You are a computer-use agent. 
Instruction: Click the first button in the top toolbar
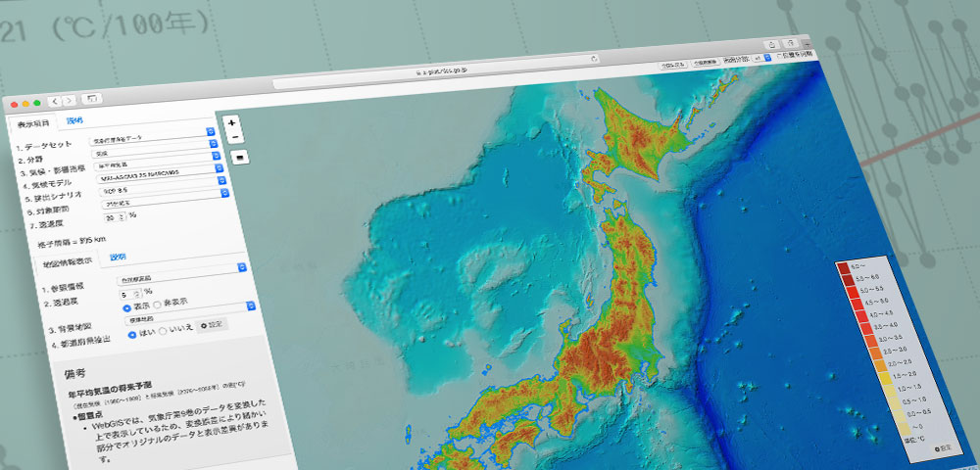(x=672, y=65)
